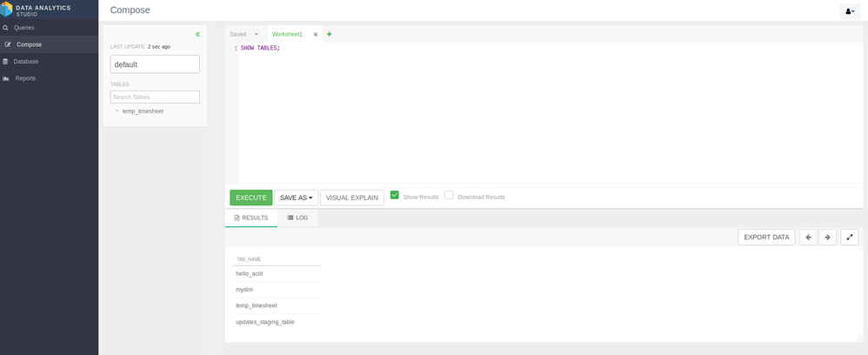Select temp_timesheet in results table

(277, 305)
